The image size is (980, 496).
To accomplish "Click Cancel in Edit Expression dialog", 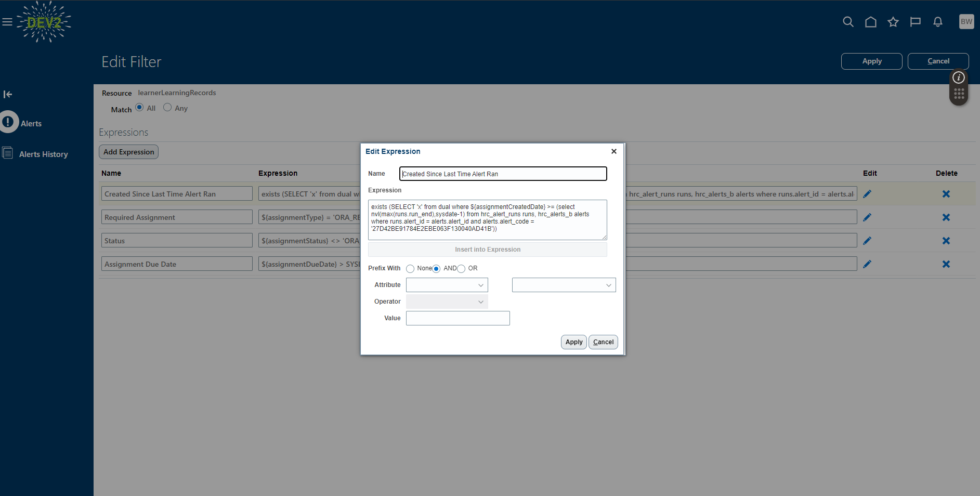I will pyautogui.click(x=603, y=342).
